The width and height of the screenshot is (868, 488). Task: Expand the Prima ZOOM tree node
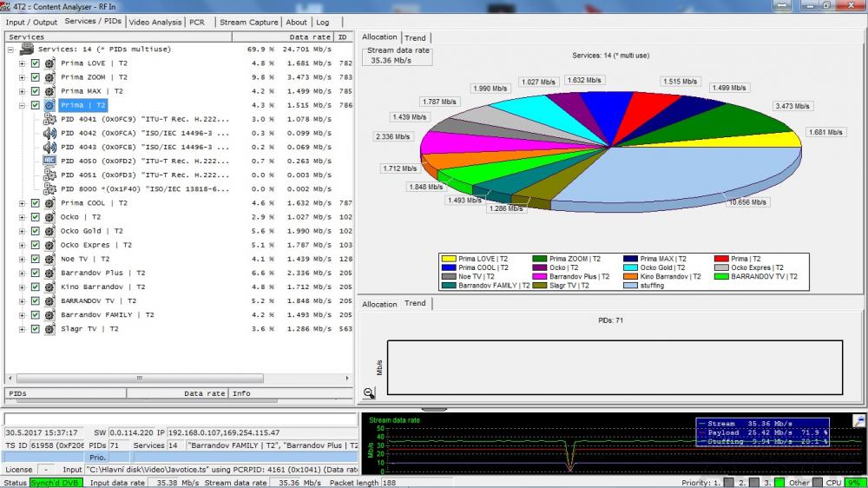click(x=23, y=77)
